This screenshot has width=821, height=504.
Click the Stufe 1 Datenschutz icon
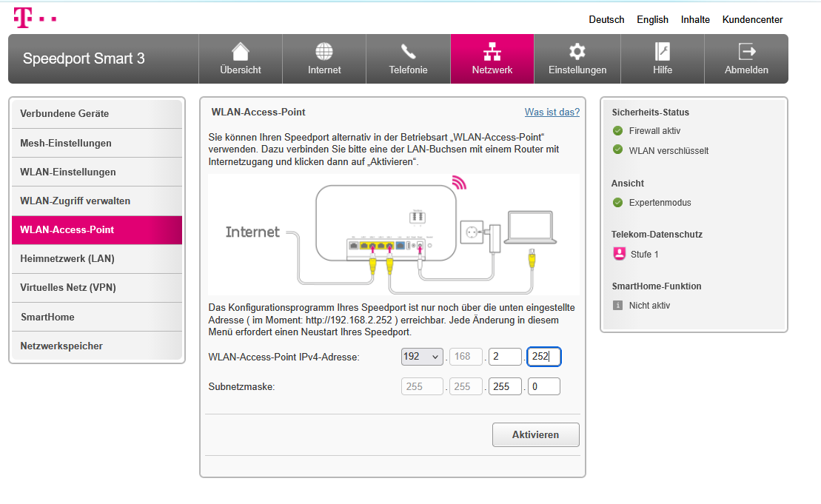(619, 254)
